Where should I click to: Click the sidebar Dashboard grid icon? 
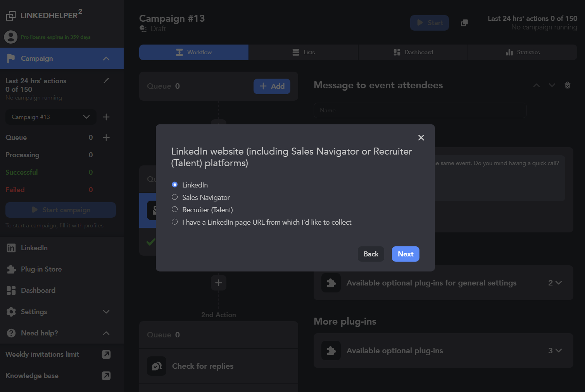tap(11, 291)
